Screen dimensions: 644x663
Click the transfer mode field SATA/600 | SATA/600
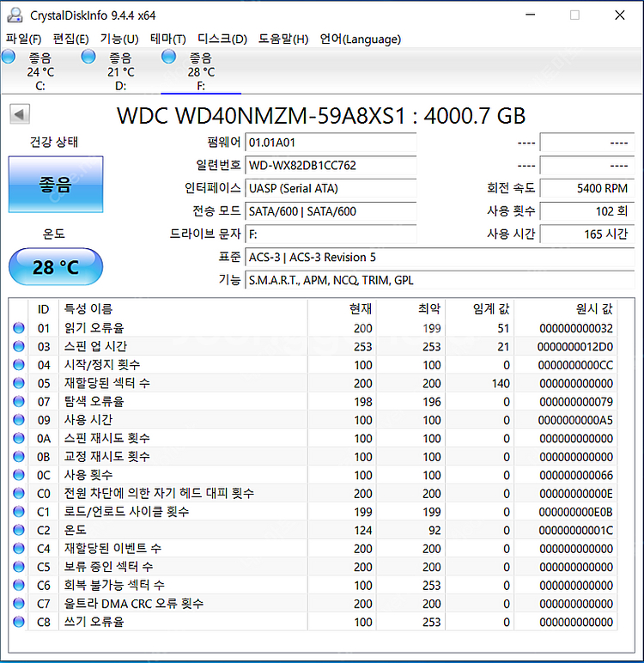click(331, 211)
